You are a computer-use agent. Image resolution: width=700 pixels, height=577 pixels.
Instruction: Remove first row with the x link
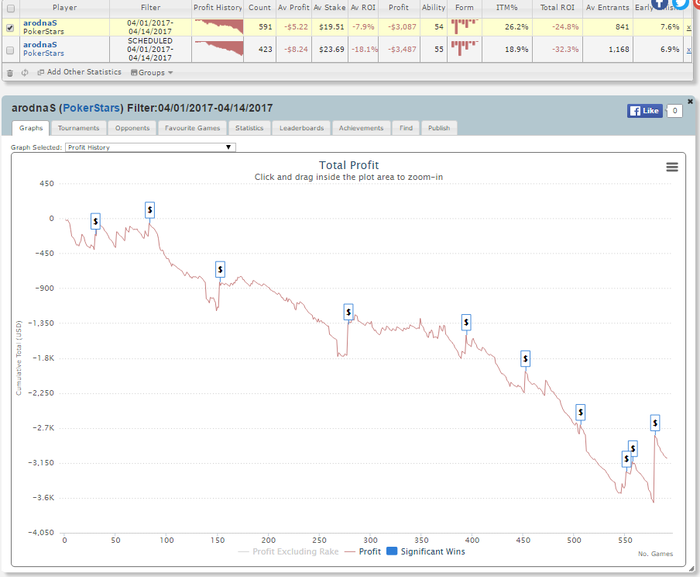coord(689,27)
